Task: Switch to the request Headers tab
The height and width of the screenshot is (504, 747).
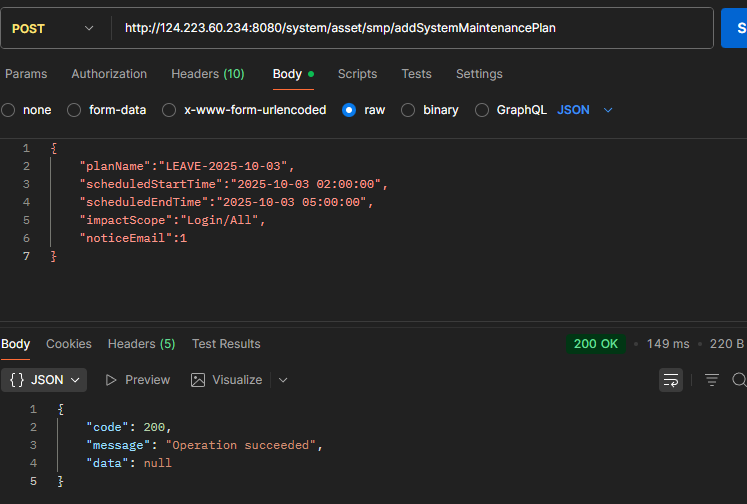Action: click(207, 74)
